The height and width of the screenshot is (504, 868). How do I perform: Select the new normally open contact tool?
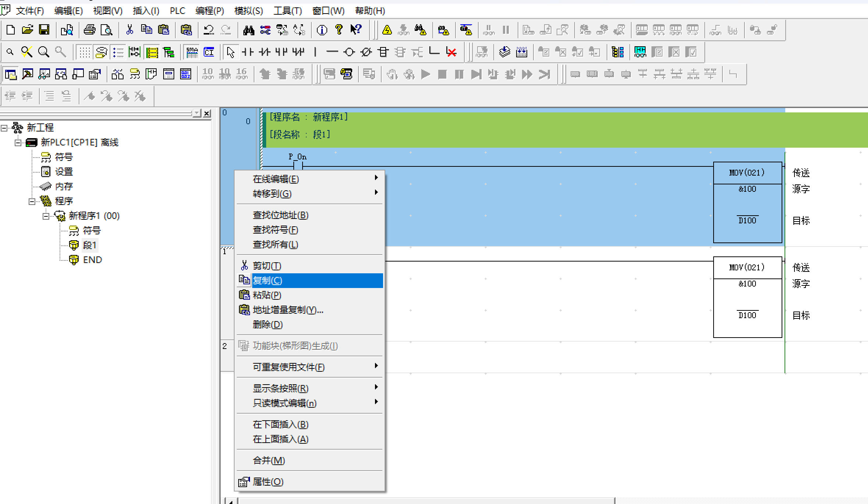(247, 52)
